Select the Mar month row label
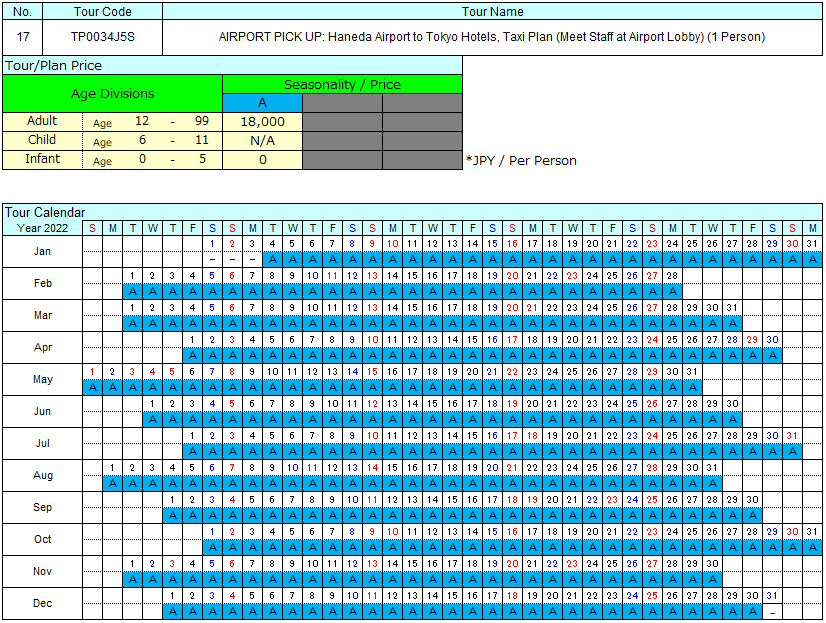The width and height of the screenshot is (826, 623). [x=42, y=315]
